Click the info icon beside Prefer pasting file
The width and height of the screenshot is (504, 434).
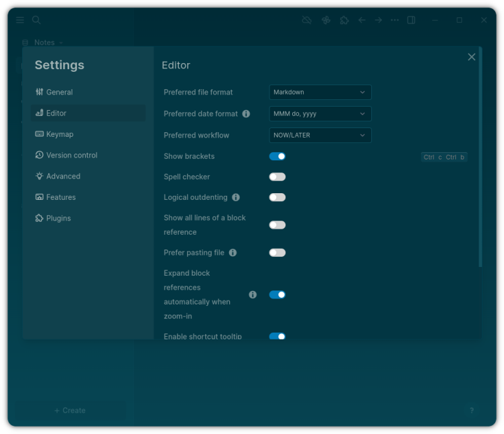click(233, 253)
